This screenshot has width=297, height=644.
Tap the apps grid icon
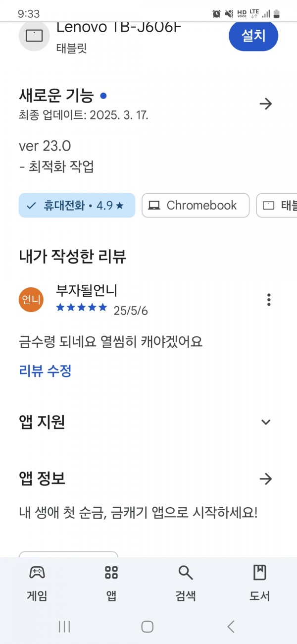111,573
